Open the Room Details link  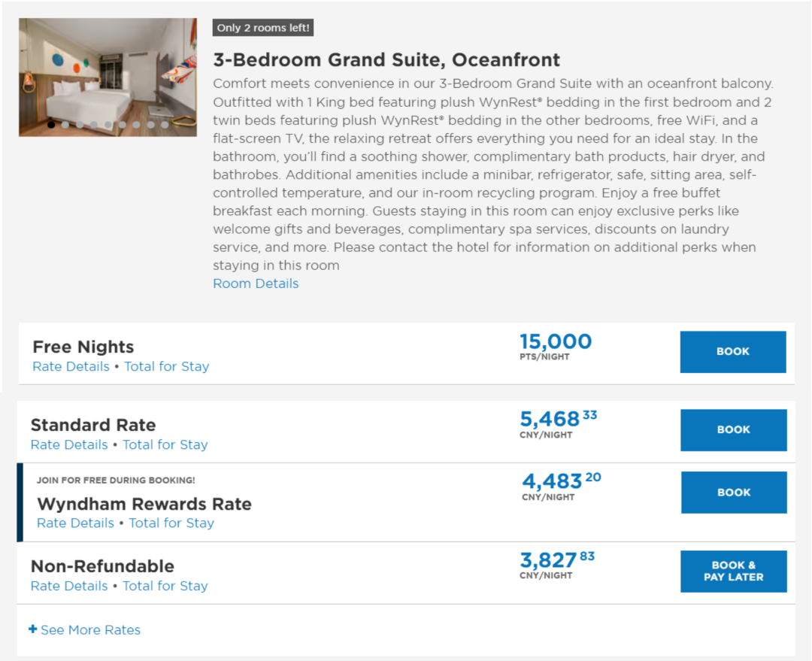click(256, 284)
